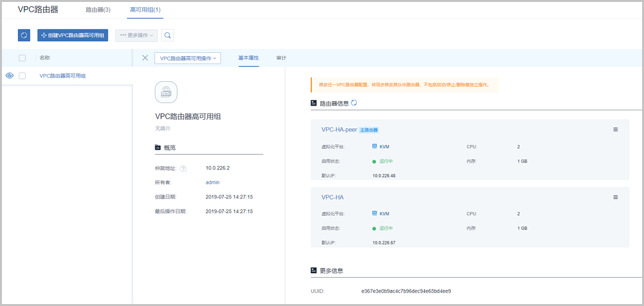
Task: Expand the 更多操作 dropdown
Action: point(135,35)
